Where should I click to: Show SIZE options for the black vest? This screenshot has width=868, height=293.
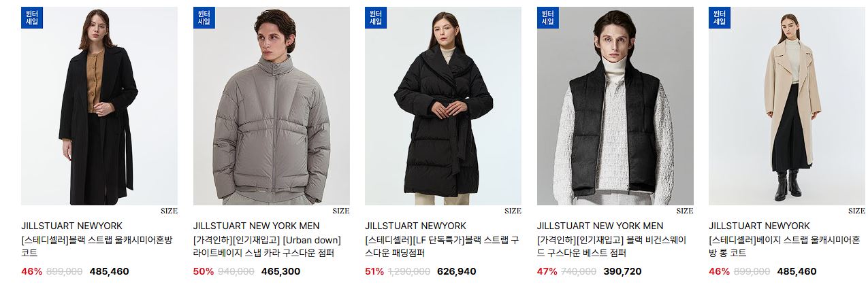click(x=685, y=211)
